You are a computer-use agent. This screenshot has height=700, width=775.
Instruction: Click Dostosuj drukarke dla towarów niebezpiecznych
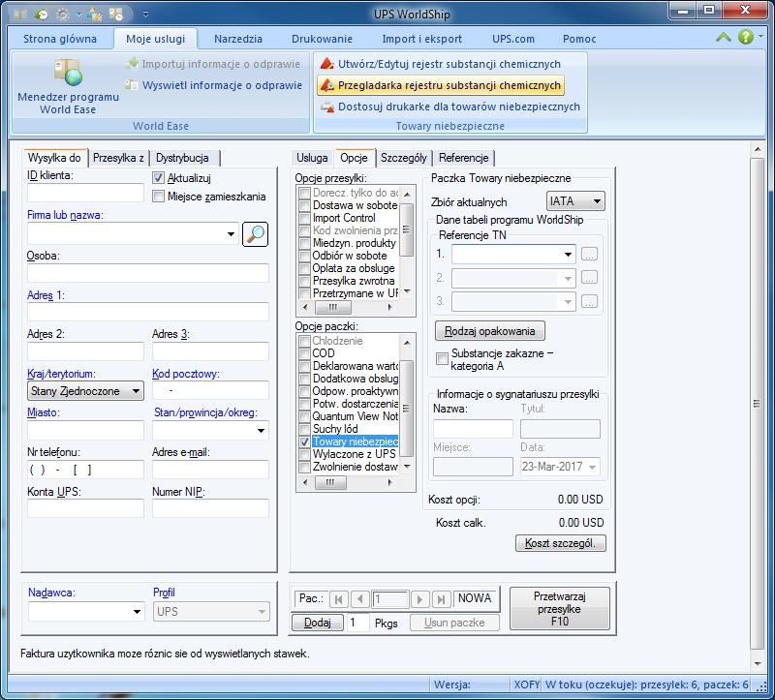tap(450, 107)
